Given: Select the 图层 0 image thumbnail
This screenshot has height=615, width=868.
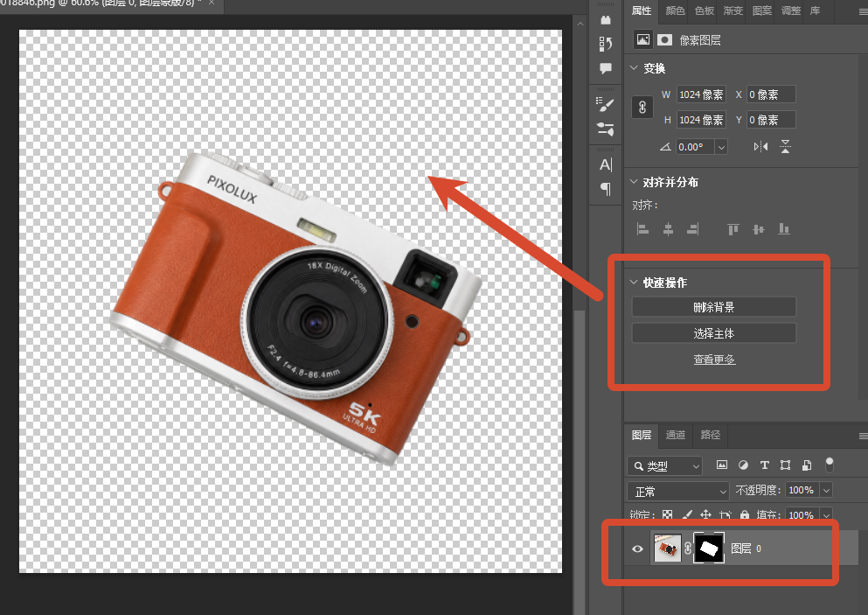Looking at the screenshot, I should [668, 548].
